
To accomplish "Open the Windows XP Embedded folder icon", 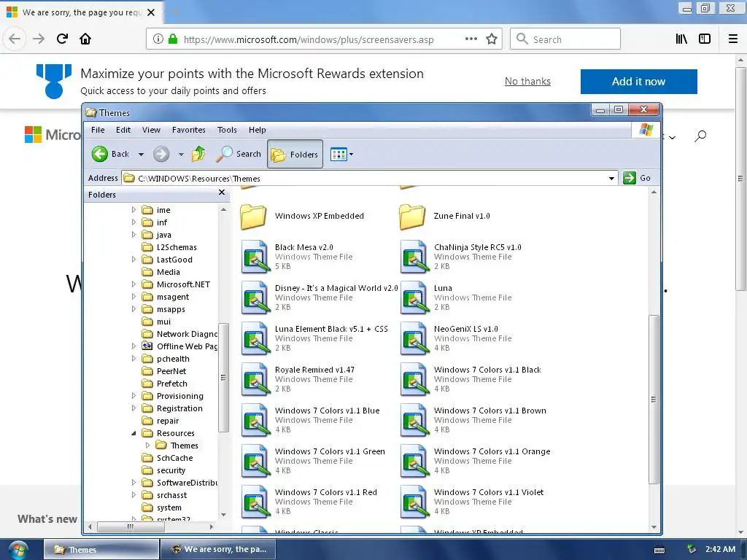I will click(x=253, y=217).
